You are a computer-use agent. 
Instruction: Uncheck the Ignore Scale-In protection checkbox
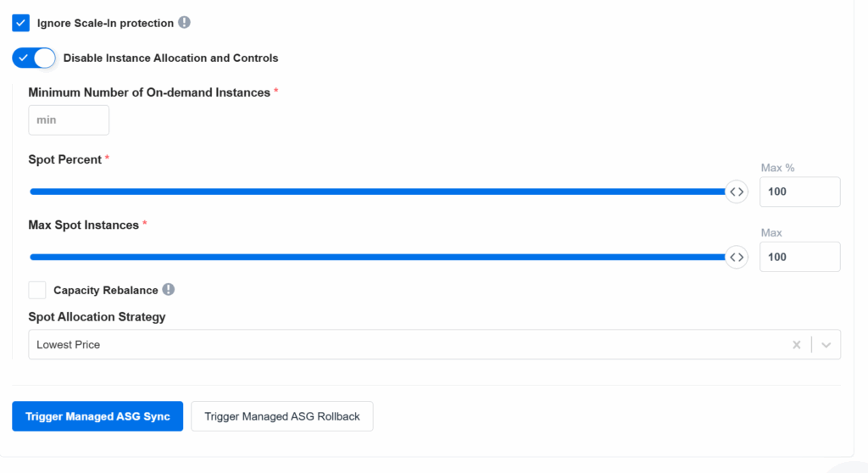coord(21,23)
